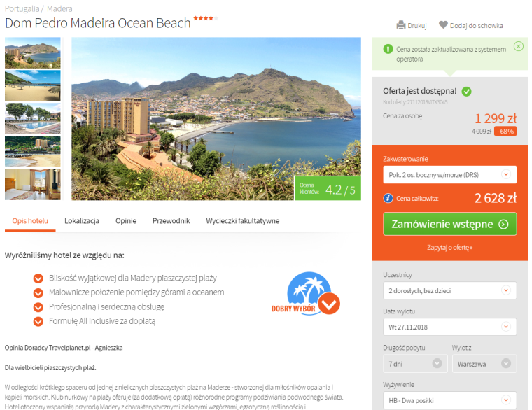The width and height of the screenshot is (532, 410).
Task: Click the green offer available checkmark
Action: (x=466, y=91)
